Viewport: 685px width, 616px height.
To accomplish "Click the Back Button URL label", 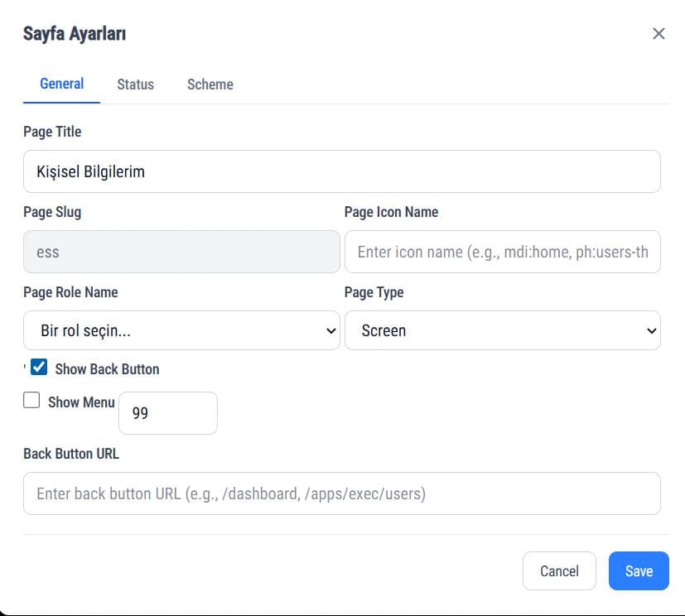I will (71, 454).
